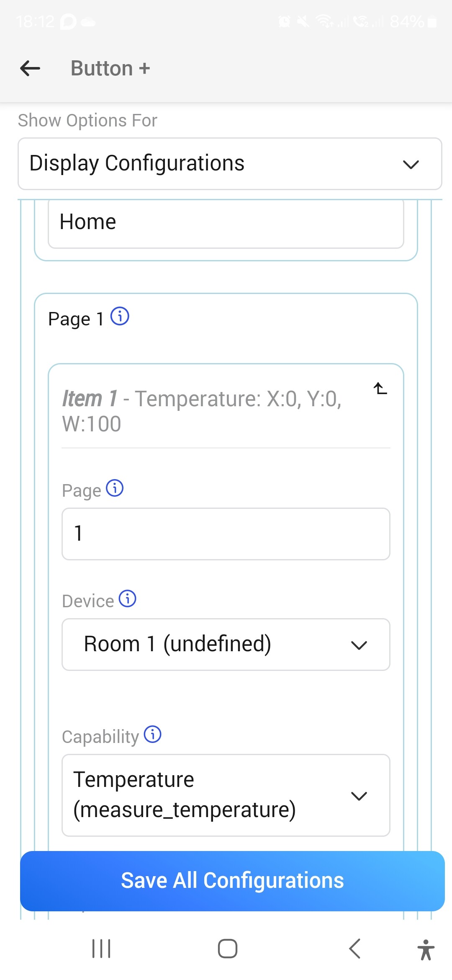Tap info icon beside Page label
This screenshot has width=452, height=980.
tap(115, 488)
